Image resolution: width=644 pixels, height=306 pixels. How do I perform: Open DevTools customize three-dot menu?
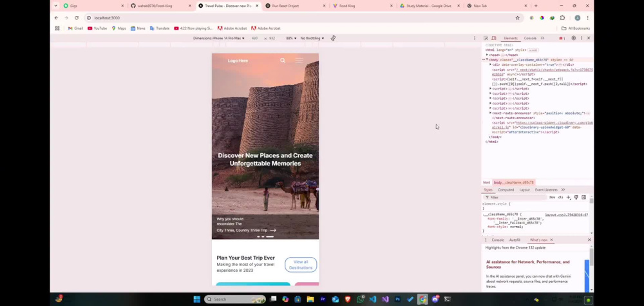pos(581,38)
